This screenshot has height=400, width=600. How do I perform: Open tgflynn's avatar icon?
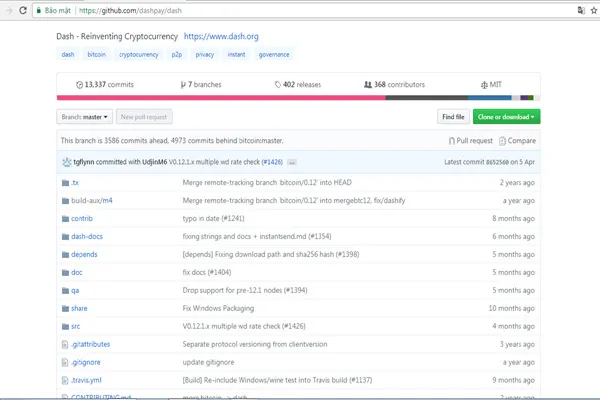tap(67, 162)
